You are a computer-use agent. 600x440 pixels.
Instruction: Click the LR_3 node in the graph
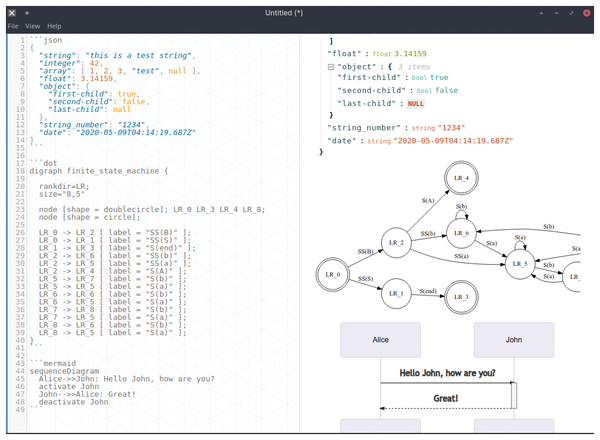(461, 297)
